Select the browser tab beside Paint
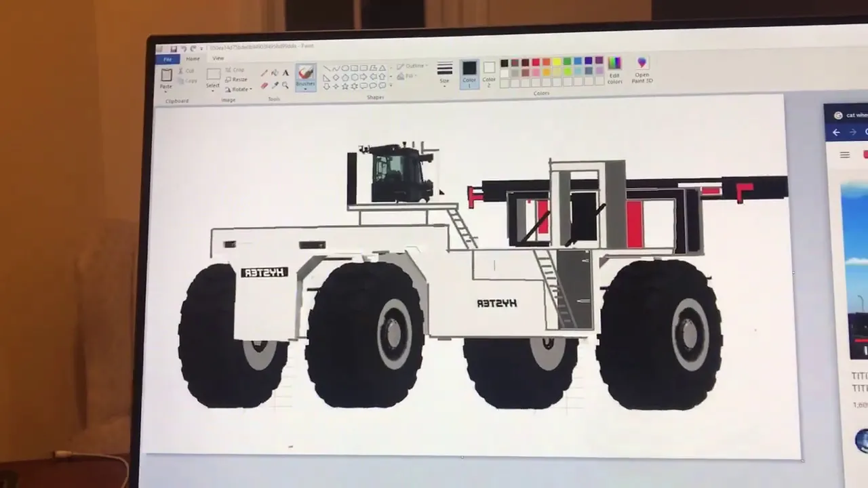This screenshot has width=868, height=488. (847, 115)
